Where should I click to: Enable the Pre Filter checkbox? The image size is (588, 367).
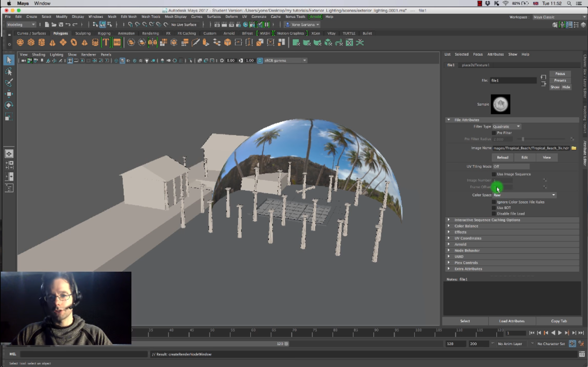point(494,133)
